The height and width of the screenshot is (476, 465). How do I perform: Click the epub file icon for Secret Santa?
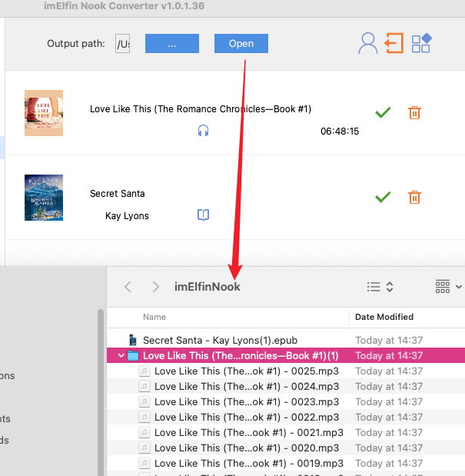click(132, 340)
